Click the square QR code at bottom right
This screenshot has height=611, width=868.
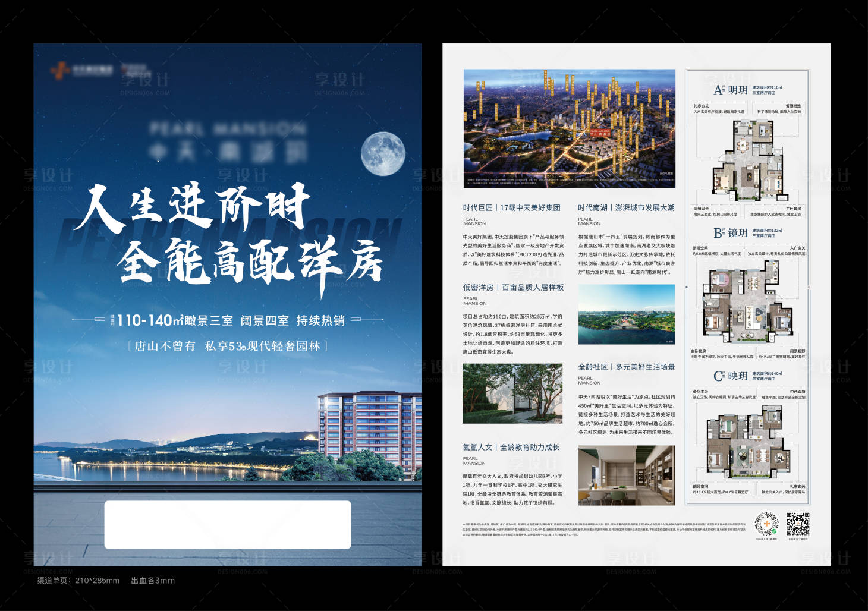click(x=798, y=523)
